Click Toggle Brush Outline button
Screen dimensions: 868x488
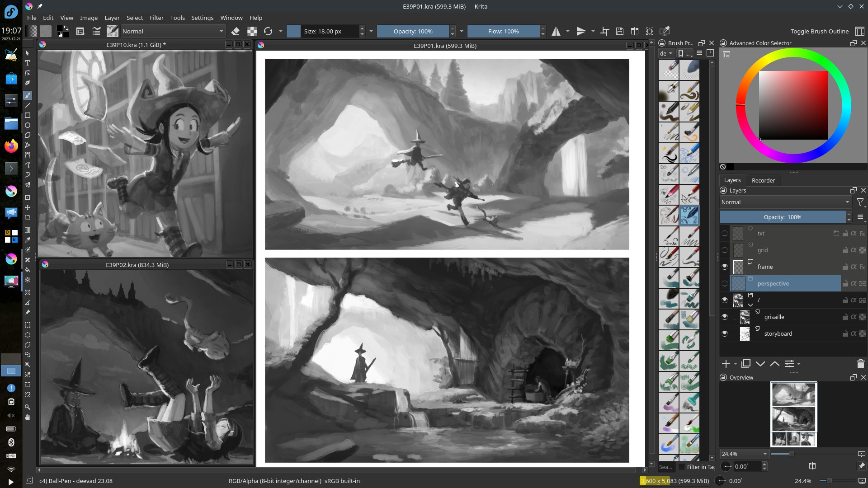point(819,31)
